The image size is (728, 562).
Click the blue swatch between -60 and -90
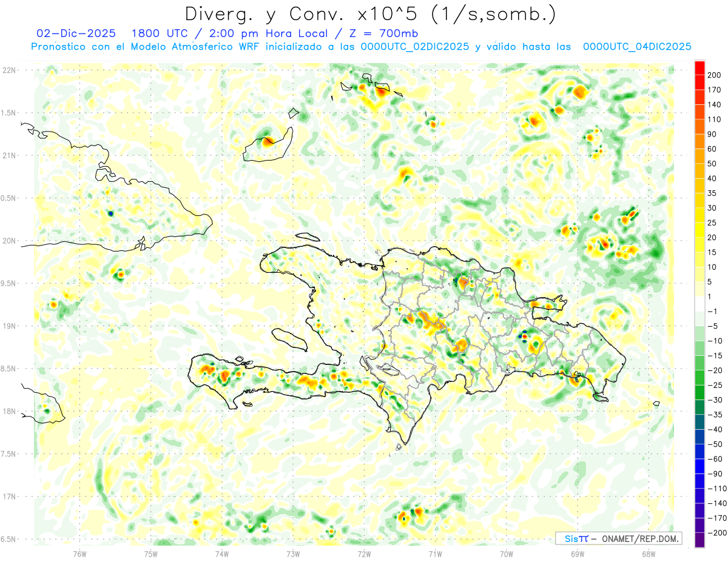[x=700, y=466]
